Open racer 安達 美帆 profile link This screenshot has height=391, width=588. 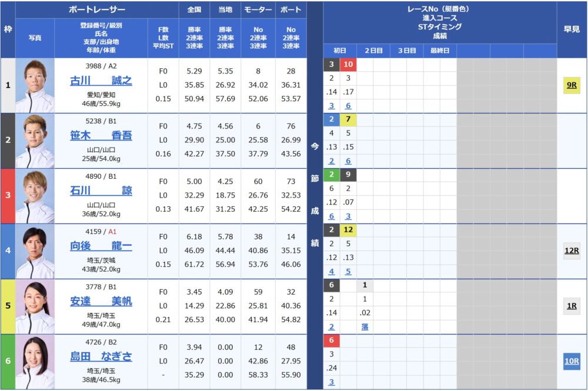pyautogui.click(x=101, y=302)
